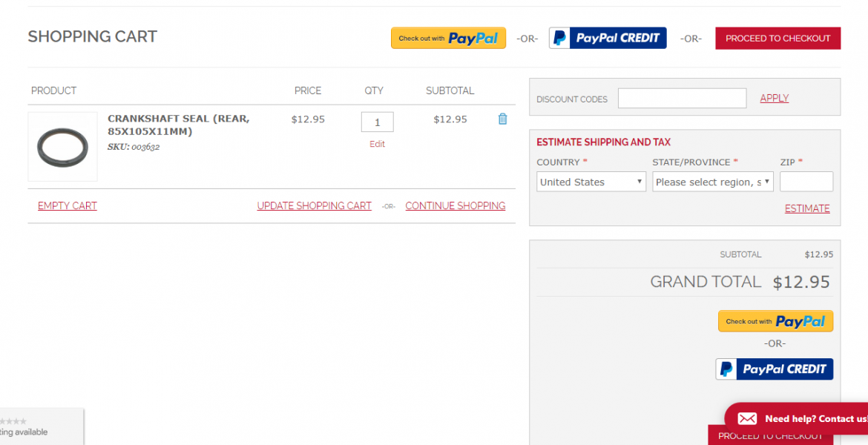Click the top Proceed to Checkout button
Image resolution: width=868 pixels, height=445 pixels.
pyautogui.click(x=777, y=39)
